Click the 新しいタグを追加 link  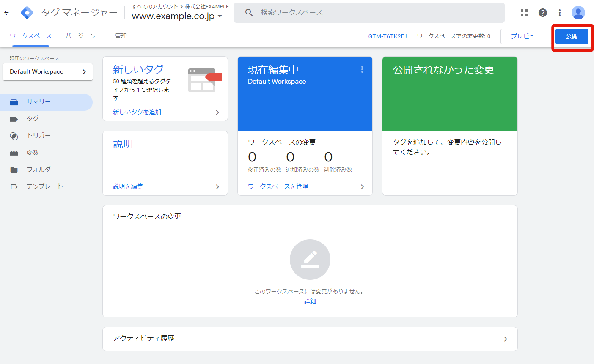(137, 112)
